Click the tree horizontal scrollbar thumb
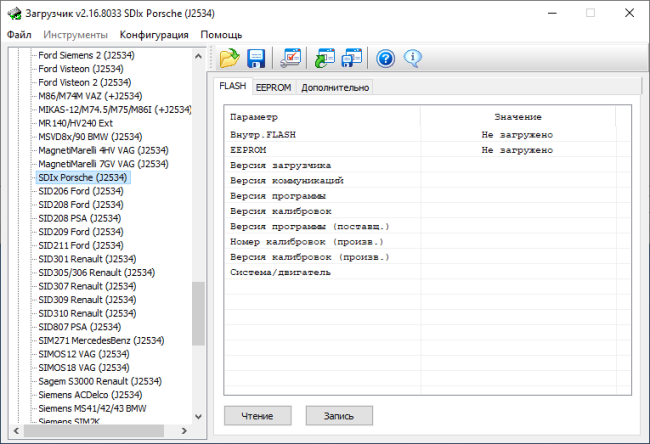 94,431
